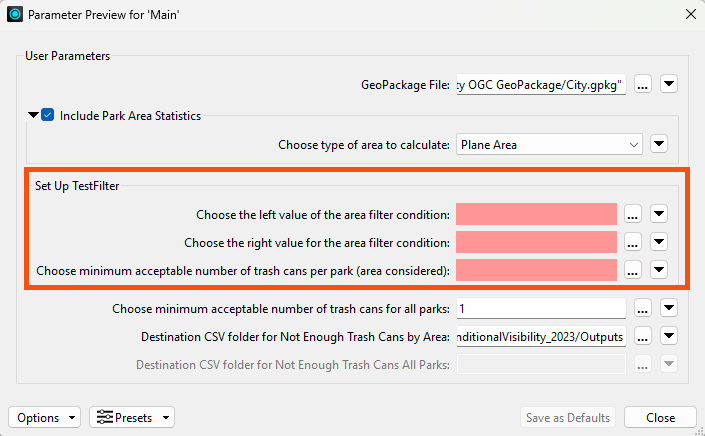The width and height of the screenshot is (705, 436).
Task: Click the right value area filter field
Action: 536,242
